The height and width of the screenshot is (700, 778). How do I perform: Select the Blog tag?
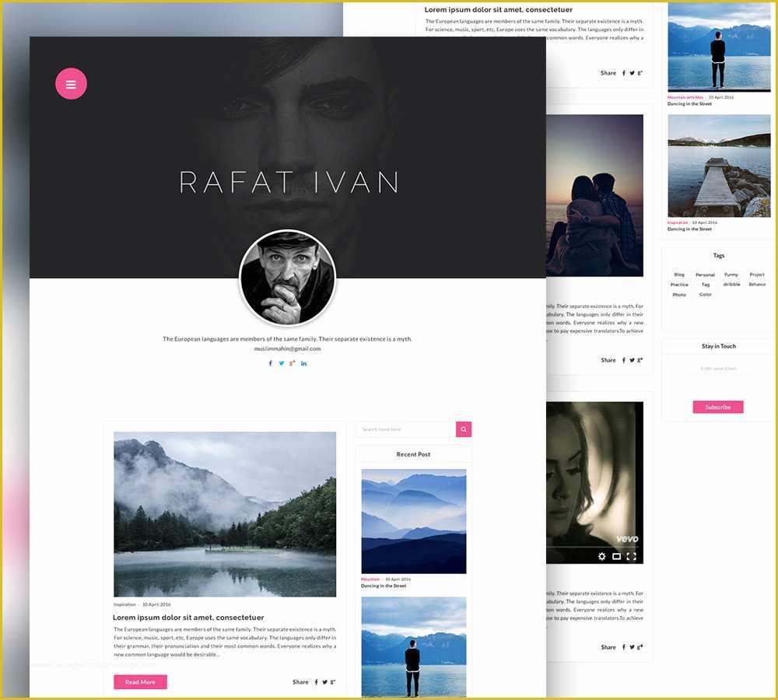pos(679,275)
